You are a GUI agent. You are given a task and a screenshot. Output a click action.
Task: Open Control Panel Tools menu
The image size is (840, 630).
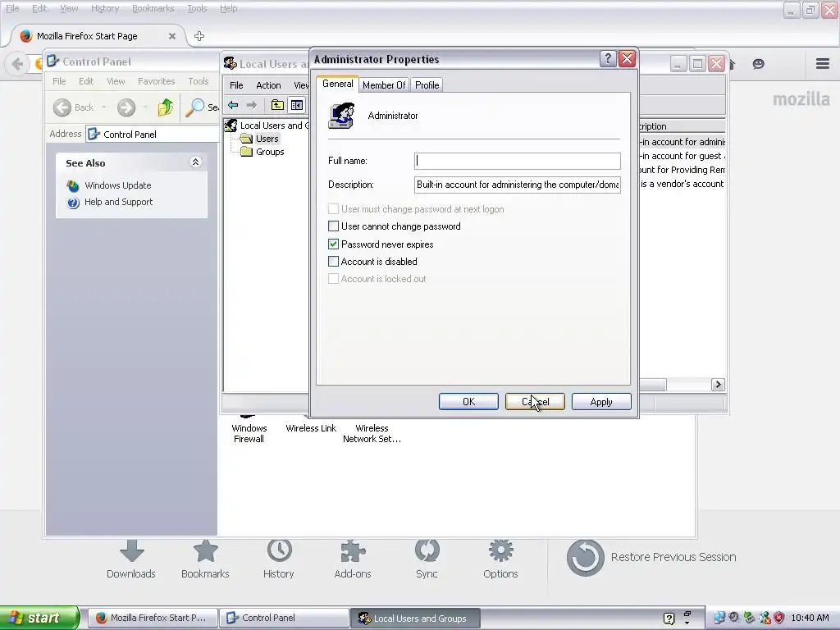click(199, 81)
